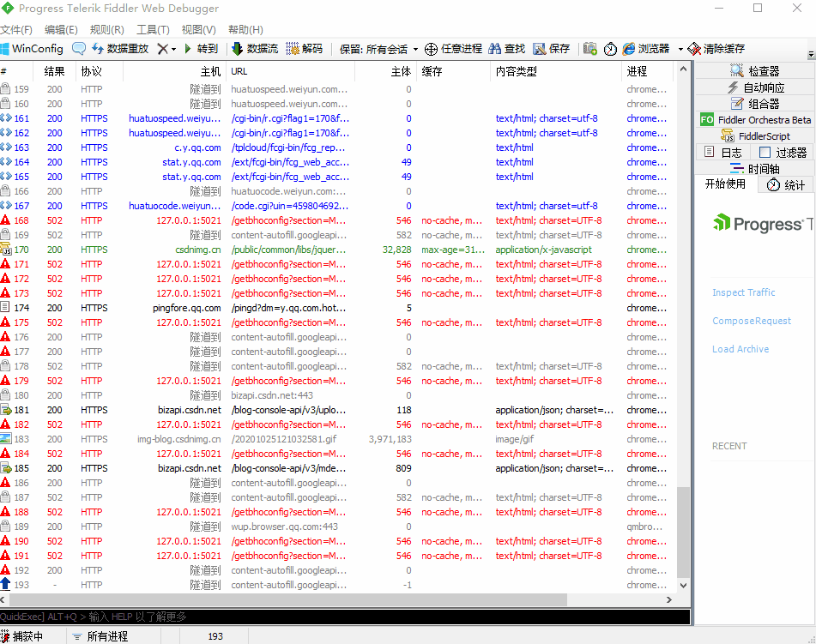Open the Browser (浏览器) dropdown arrow

680,50
